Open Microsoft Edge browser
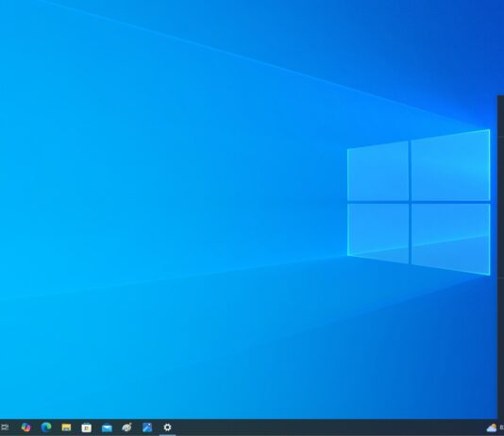Image resolution: width=504 pixels, height=436 pixels. click(x=46, y=427)
